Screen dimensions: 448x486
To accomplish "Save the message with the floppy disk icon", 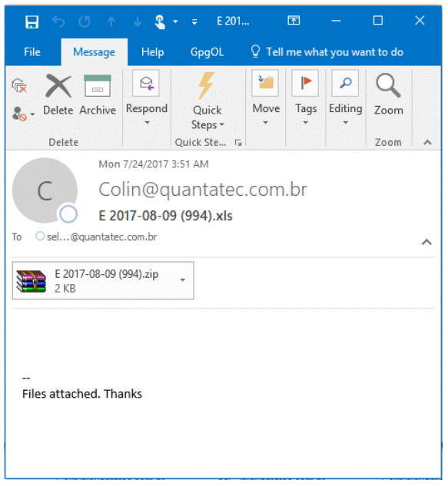I will point(32,21).
